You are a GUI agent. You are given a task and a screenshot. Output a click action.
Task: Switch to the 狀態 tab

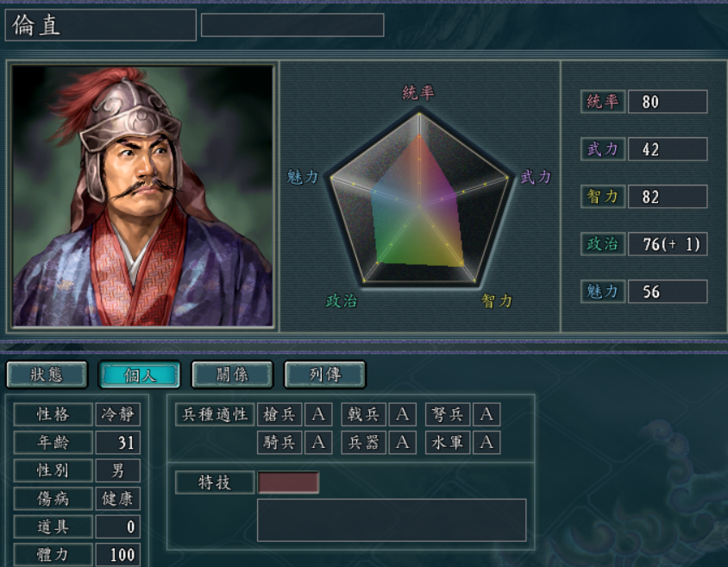click(47, 375)
